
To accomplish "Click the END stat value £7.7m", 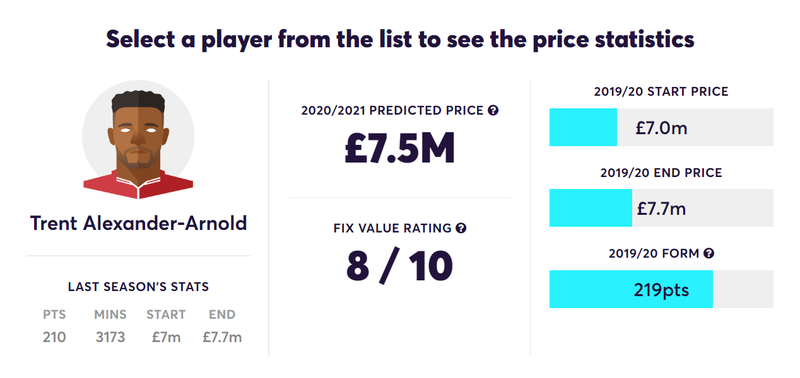I will click(x=222, y=337).
